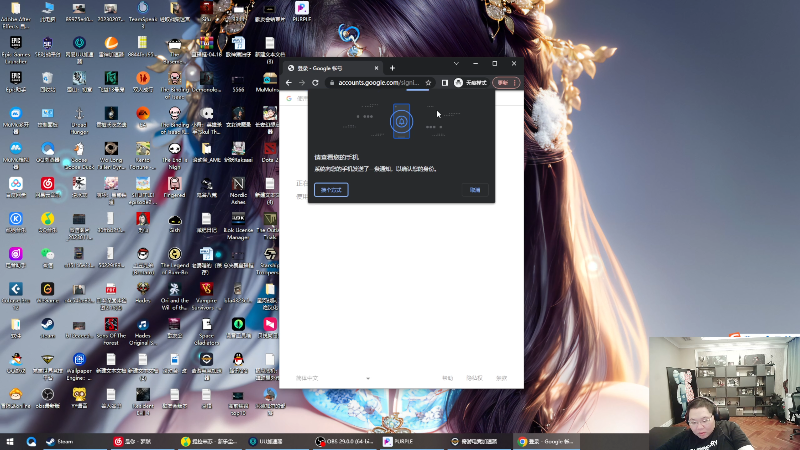Close the Google sign-in tab

pyautogui.click(x=377, y=68)
